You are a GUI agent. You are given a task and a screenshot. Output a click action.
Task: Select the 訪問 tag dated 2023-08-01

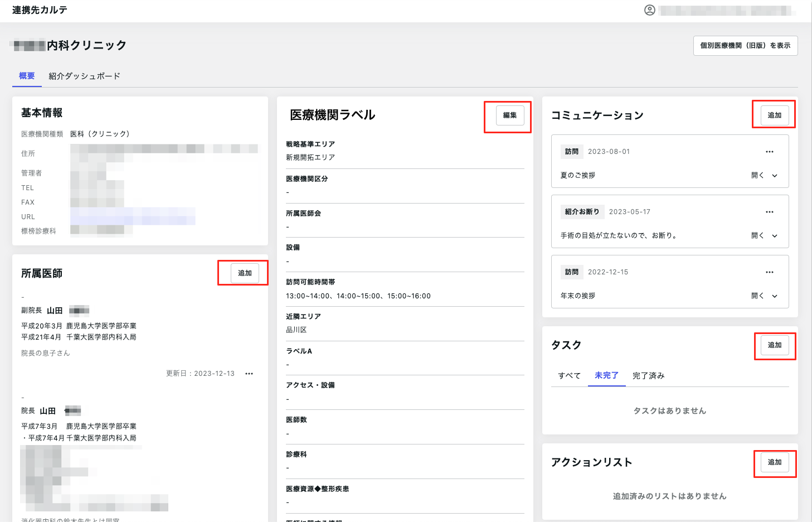(x=572, y=152)
